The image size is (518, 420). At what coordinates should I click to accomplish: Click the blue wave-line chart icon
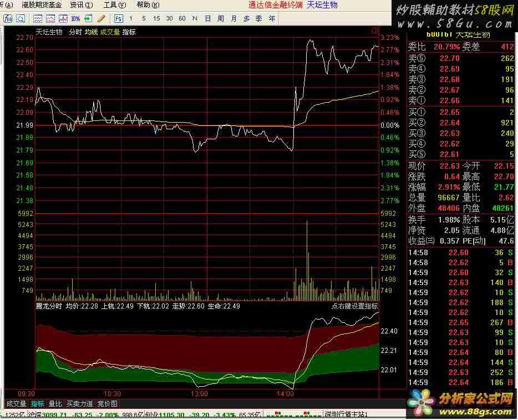click(37, 18)
